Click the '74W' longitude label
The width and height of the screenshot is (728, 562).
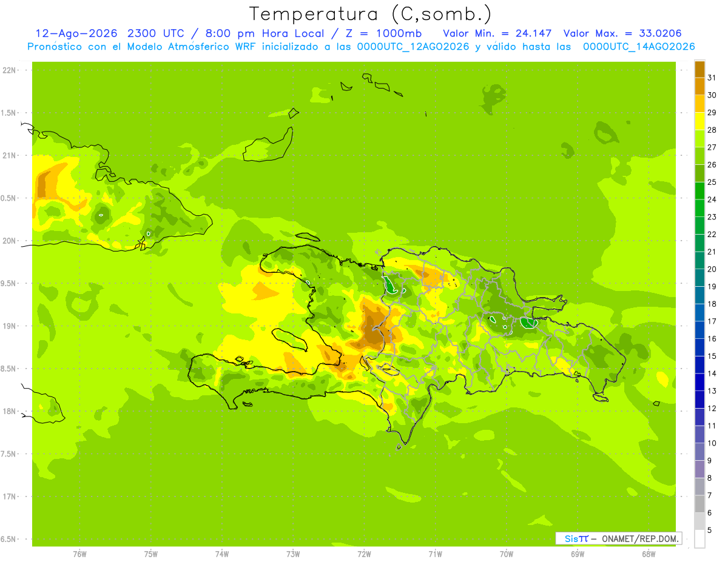pyautogui.click(x=221, y=554)
